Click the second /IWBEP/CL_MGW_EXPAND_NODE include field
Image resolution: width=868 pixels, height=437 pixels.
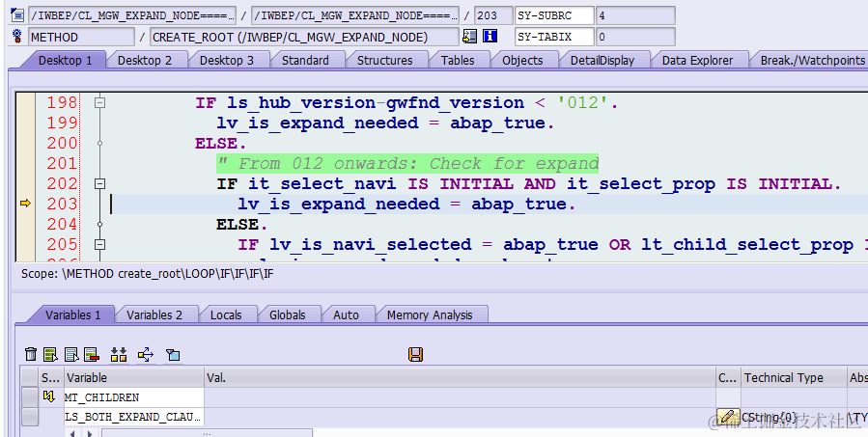point(355,14)
